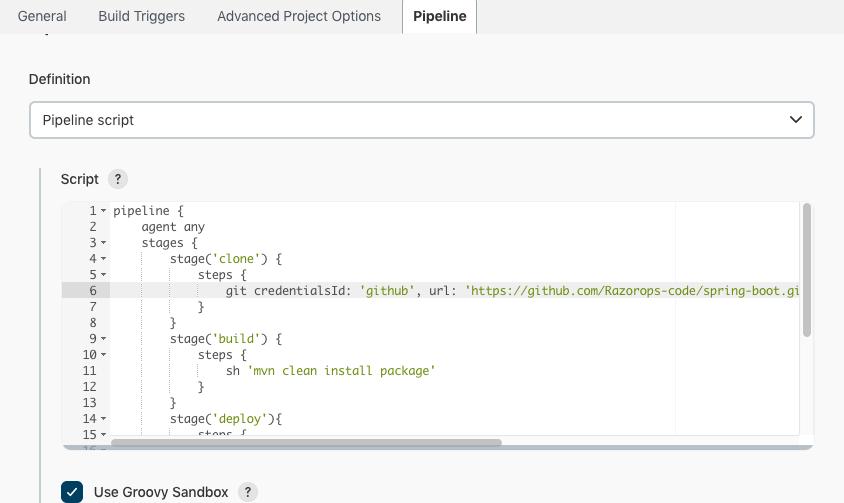Open the Definition dropdown
This screenshot has height=503, width=844.
(x=421, y=120)
